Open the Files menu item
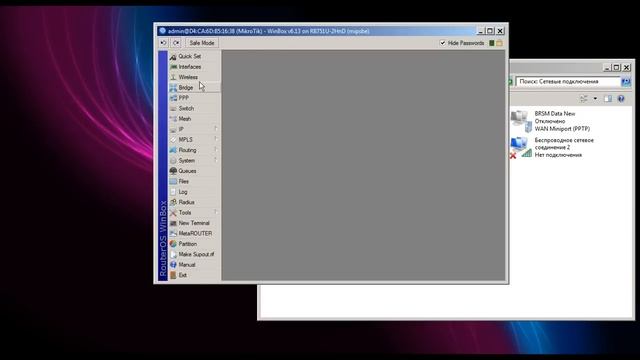This screenshot has width=640, height=360. pyautogui.click(x=194, y=181)
